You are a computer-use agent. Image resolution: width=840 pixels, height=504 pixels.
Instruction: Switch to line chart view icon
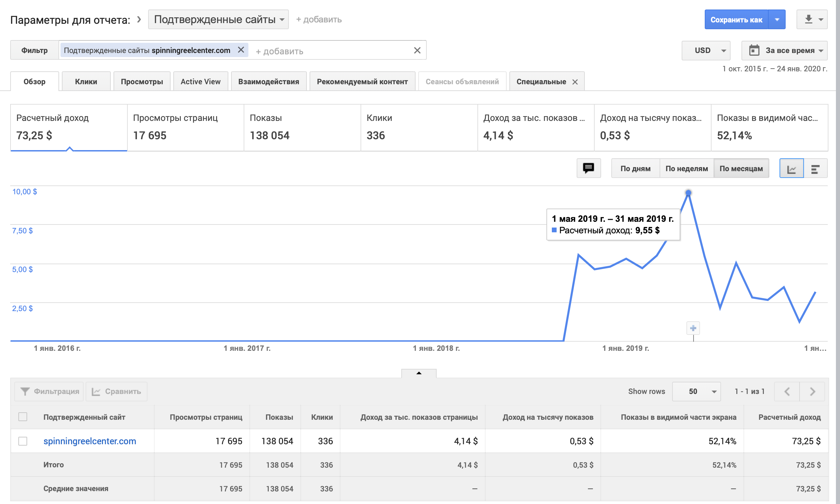(x=791, y=168)
